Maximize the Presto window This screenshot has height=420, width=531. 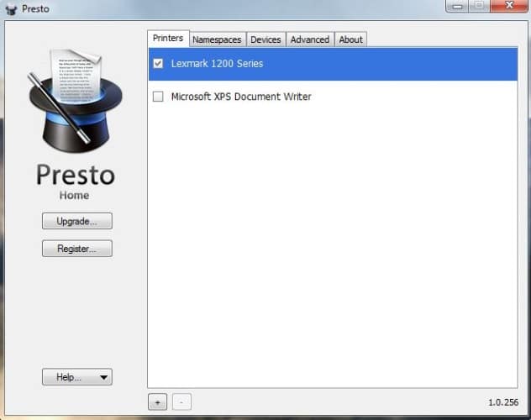tap(479, 6)
